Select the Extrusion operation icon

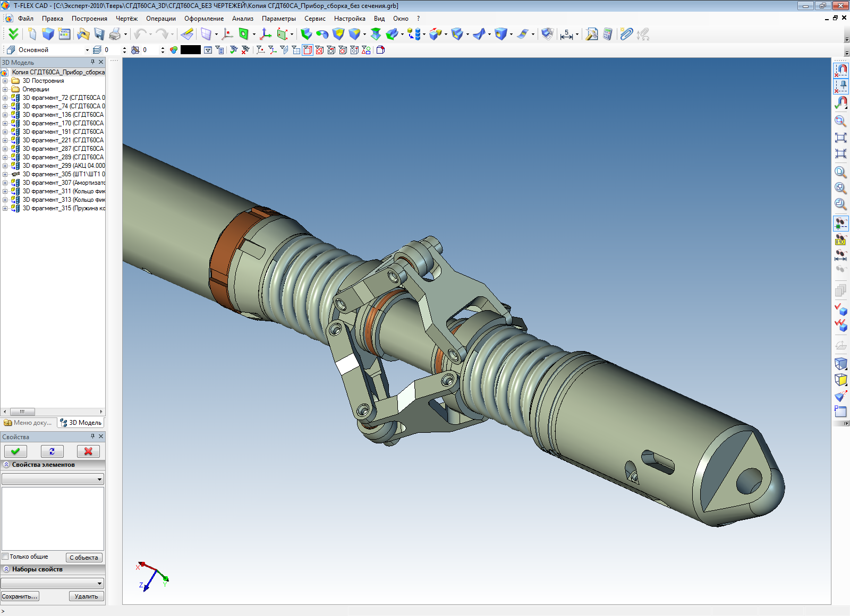307,34
